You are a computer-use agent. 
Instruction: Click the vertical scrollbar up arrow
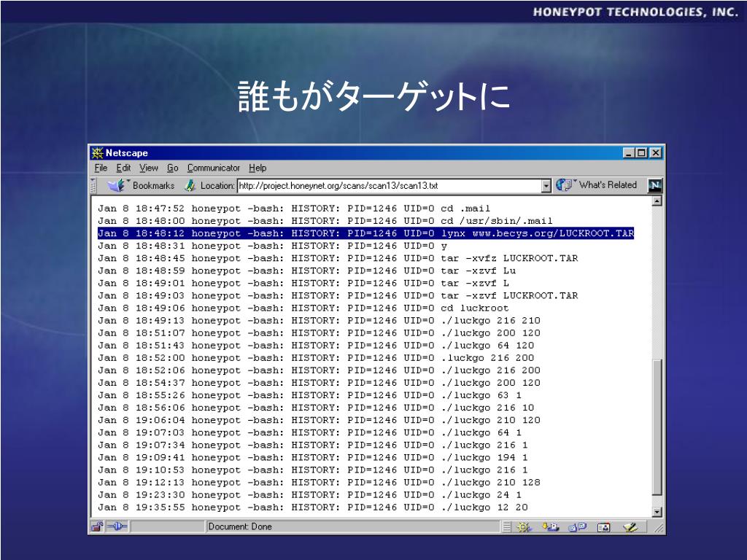[657, 201]
